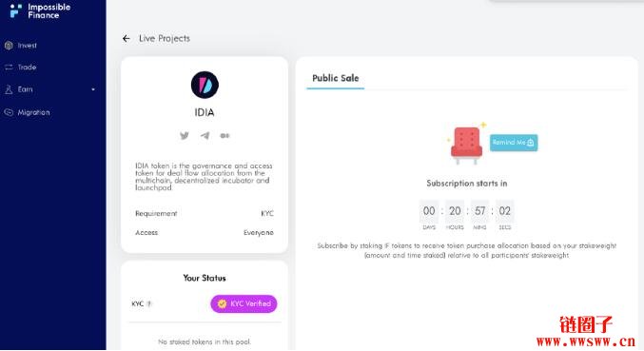Click the Remind Me button
Image resolution: width=644 pixels, height=351 pixels.
pyautogui.click(x=514, y=143)
